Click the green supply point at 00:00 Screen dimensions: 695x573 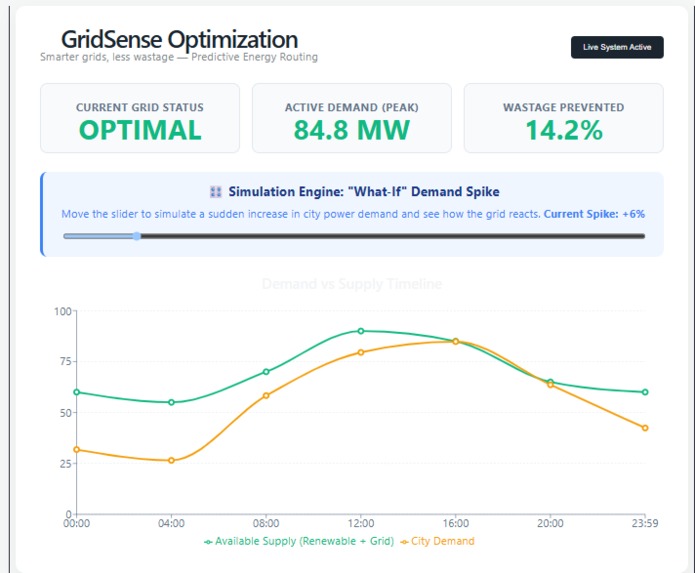77,392
